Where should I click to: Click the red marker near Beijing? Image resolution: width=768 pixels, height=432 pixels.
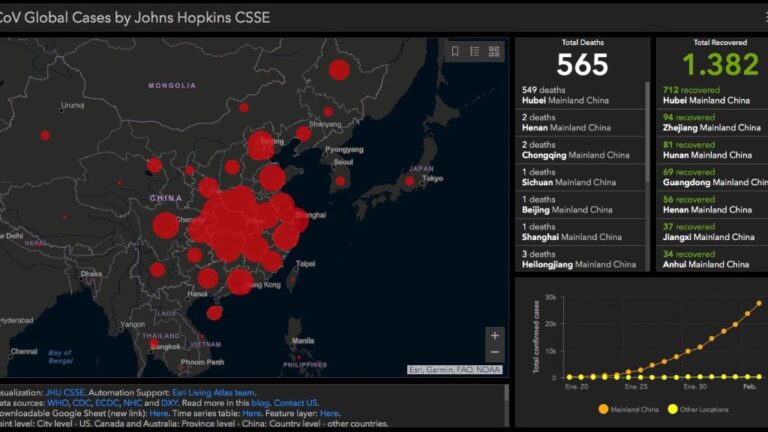[x=260, y=144]
